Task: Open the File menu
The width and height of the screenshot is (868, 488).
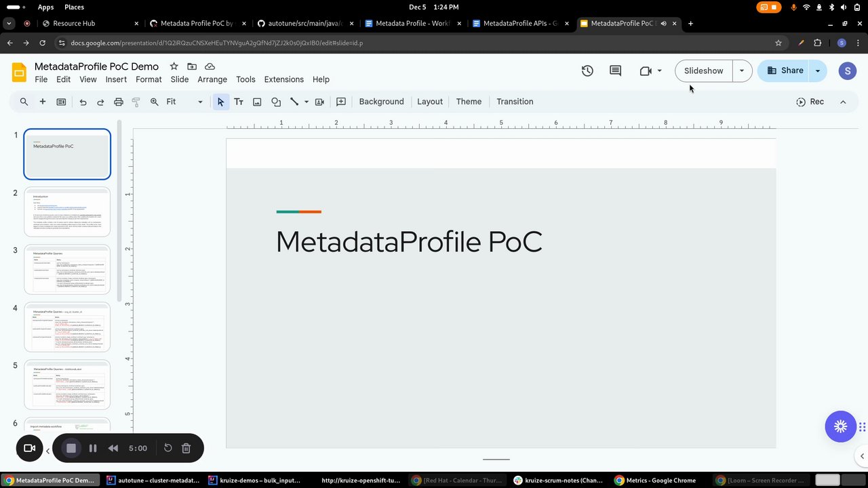Action: click(x=41, y=79)
